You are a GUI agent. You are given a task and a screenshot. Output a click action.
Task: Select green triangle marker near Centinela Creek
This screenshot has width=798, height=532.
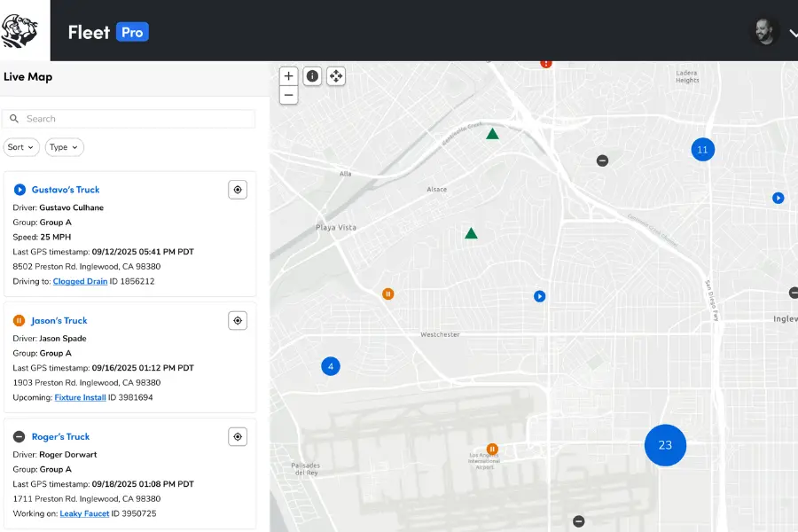pos(492,134)
